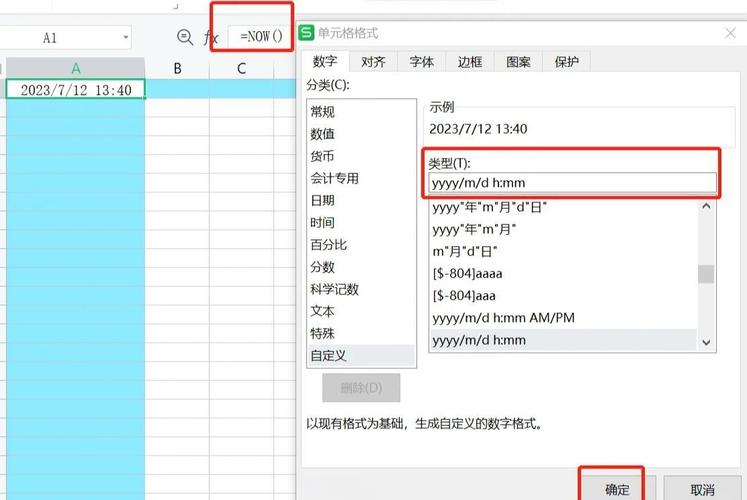Click the type list scrollbar thumb
Screen dimensions: 747x500
706,274
